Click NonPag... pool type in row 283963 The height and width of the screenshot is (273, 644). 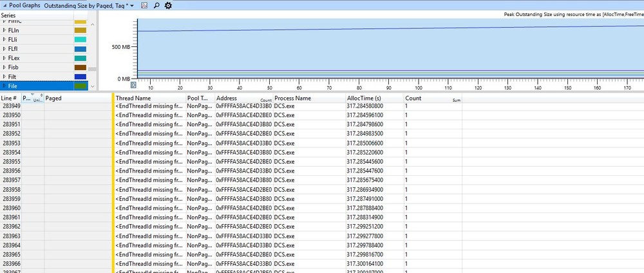pos(200,236)
